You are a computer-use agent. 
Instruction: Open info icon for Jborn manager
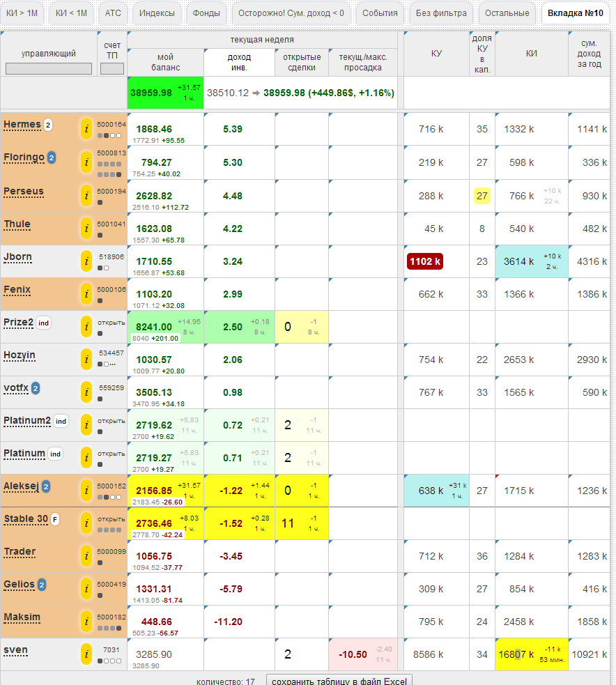(x=86, y=261)
